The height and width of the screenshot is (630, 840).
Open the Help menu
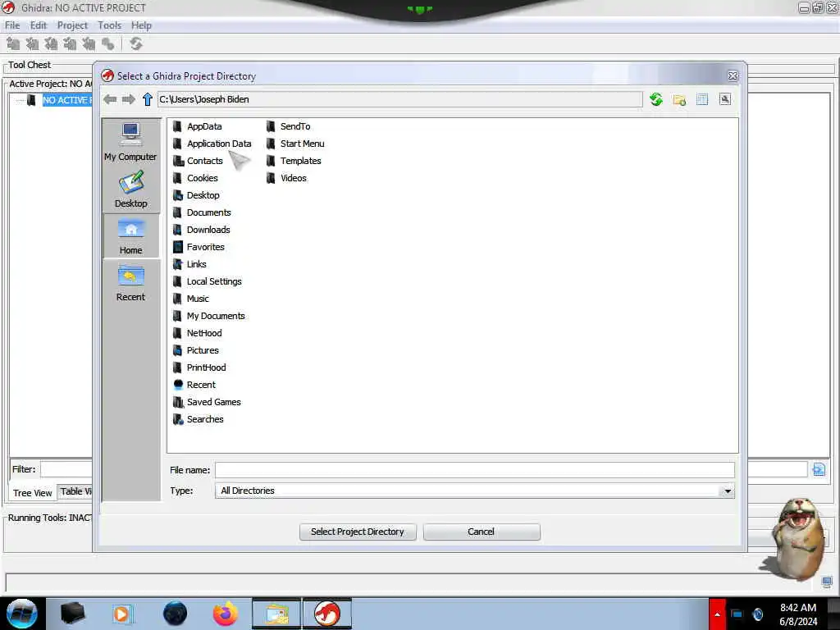pos(141,25)
